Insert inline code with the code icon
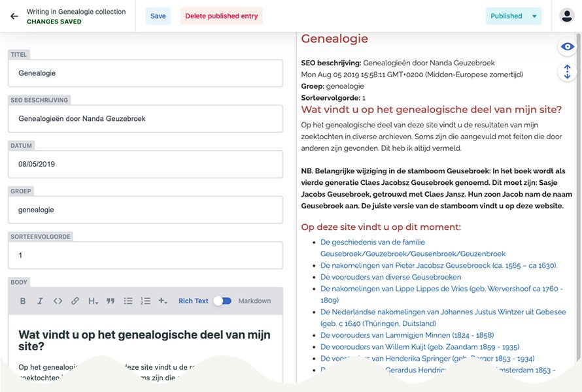This screenshot has height=392, width=582. click(58, 301)
